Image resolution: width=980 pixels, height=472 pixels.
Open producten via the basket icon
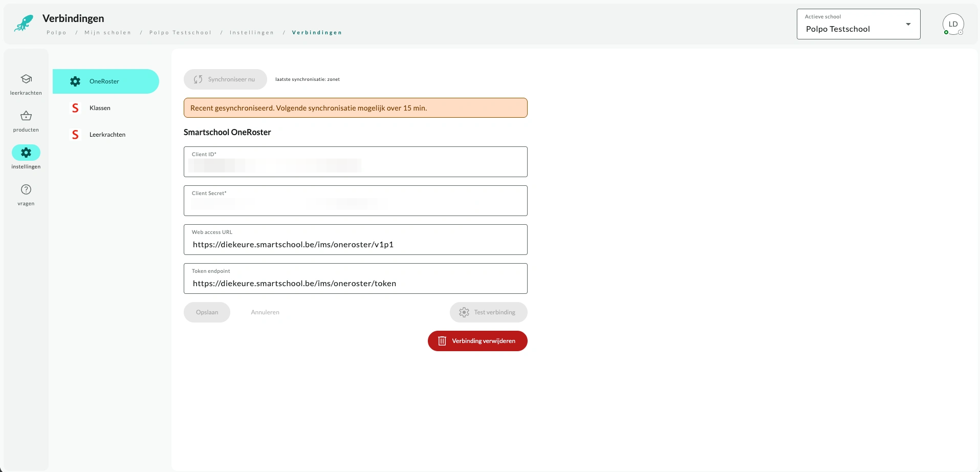click(x=26, y=116)
